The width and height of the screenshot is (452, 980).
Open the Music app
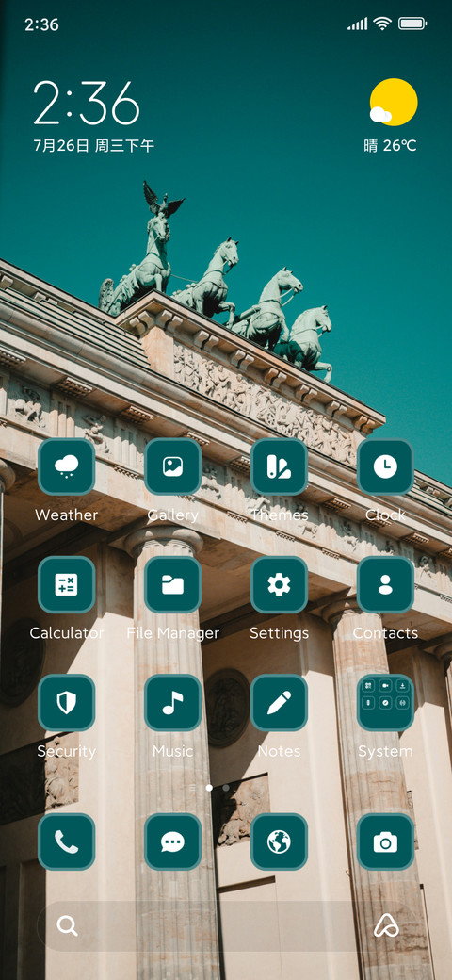[173, 703]
